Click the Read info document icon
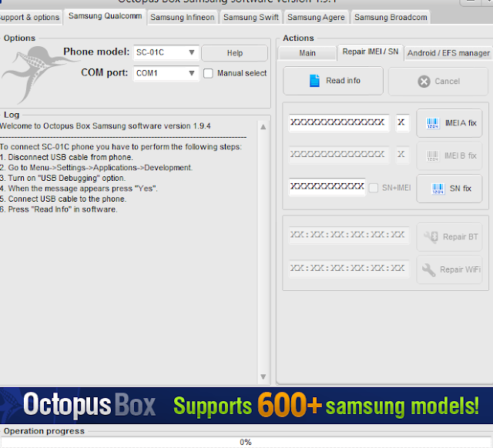Screen dimensions: 493x448 [314, 81]
